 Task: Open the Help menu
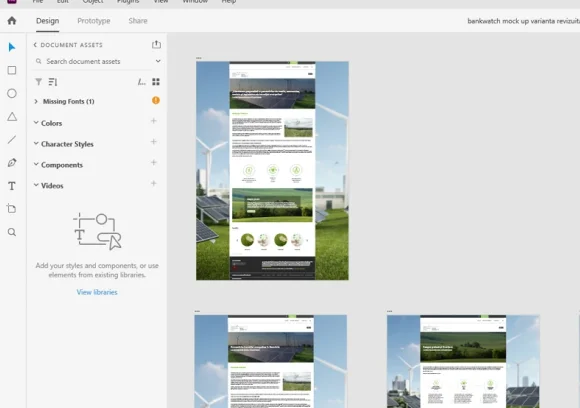click(229, 2)
